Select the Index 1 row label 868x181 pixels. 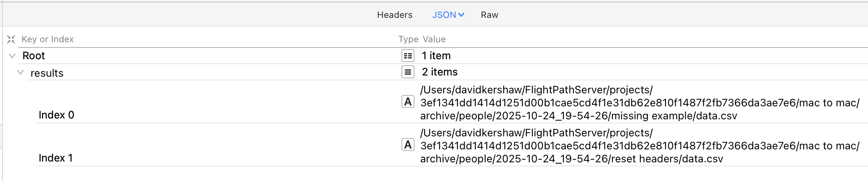point(56,158)
